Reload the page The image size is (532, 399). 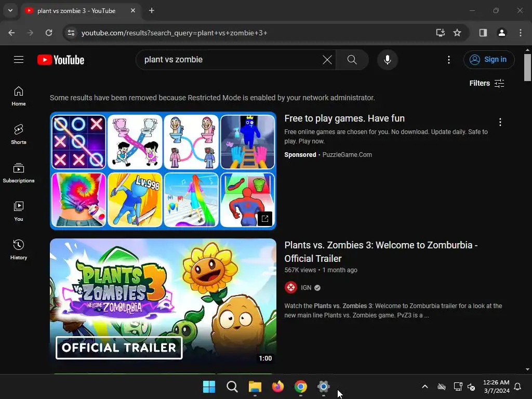tap(49, 33)
